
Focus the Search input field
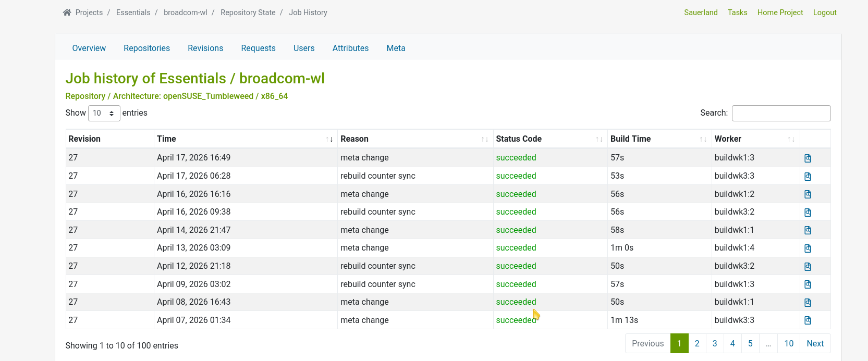(780, 113)
